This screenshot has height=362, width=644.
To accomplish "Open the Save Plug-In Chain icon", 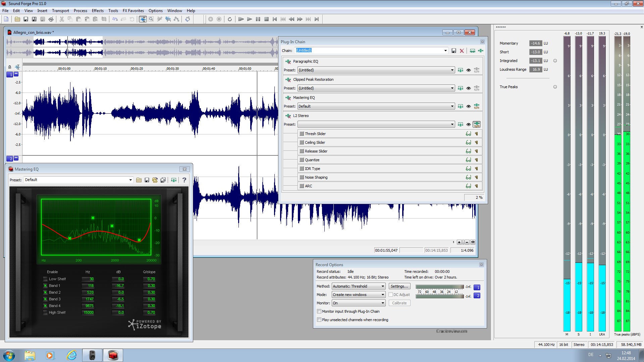I will click(453, 50).
